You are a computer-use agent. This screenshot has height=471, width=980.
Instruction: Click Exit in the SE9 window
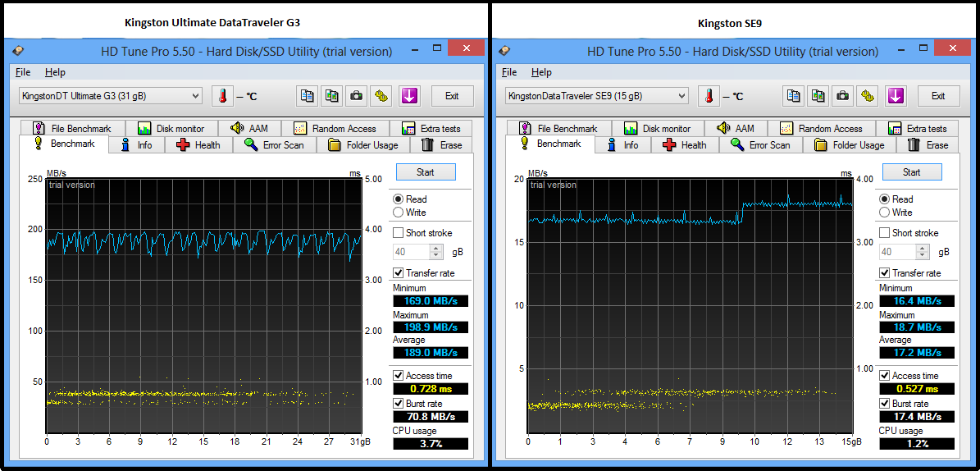938,96
